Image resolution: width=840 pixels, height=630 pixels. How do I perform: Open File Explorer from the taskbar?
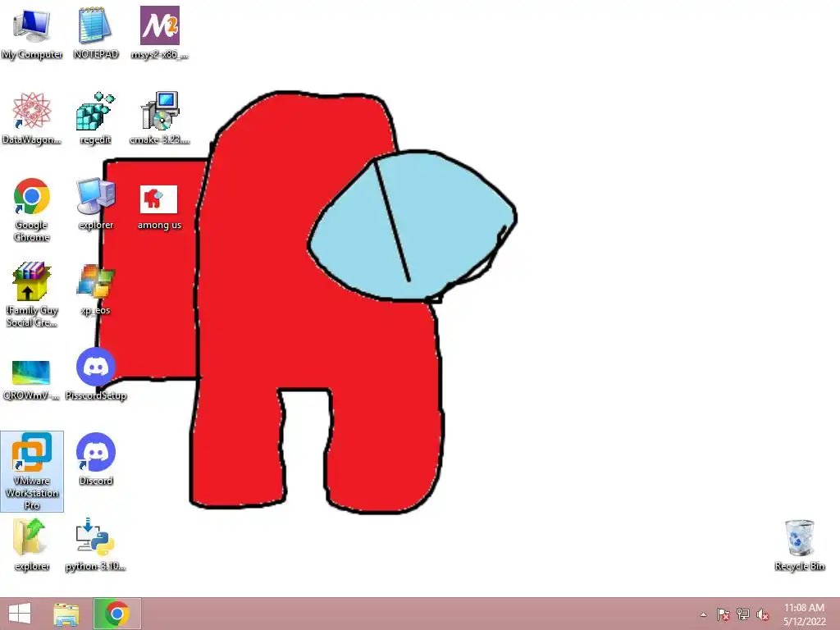tap(66, 614)
